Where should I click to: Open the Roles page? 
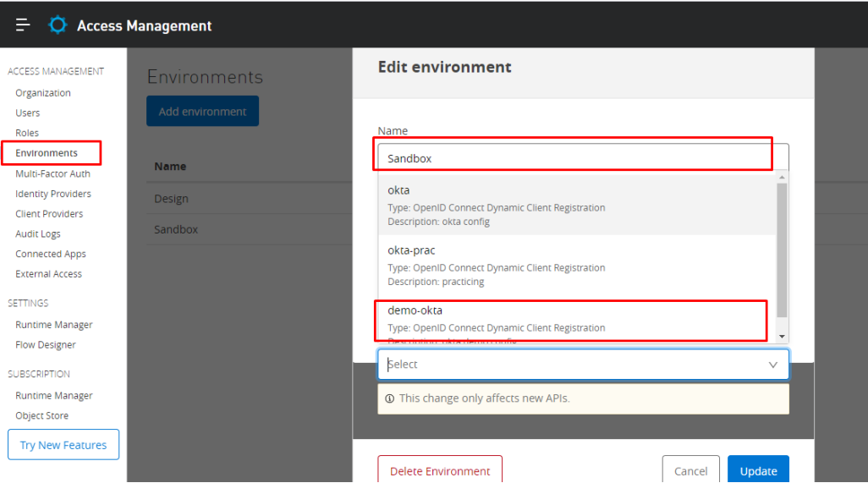point(27,133)
